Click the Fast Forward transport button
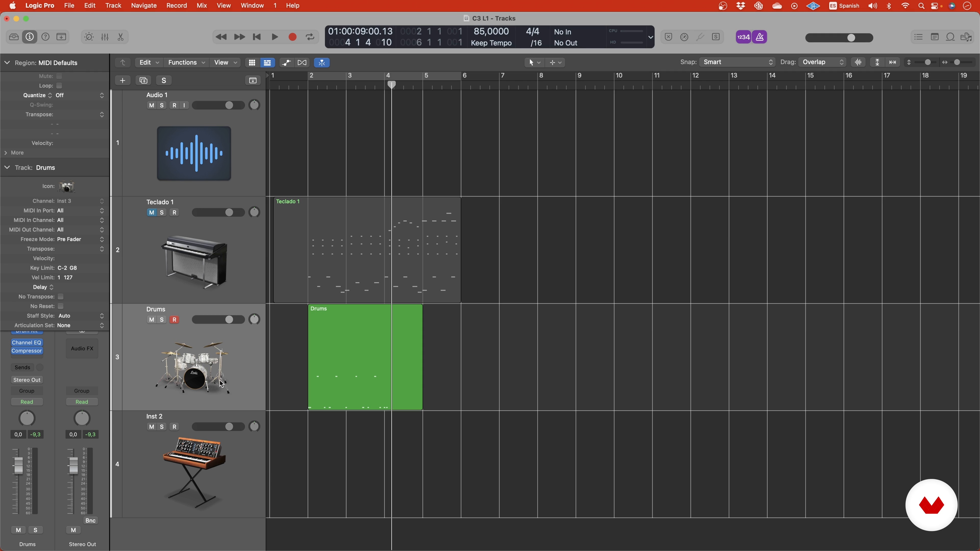 click(x=239, y=37)
